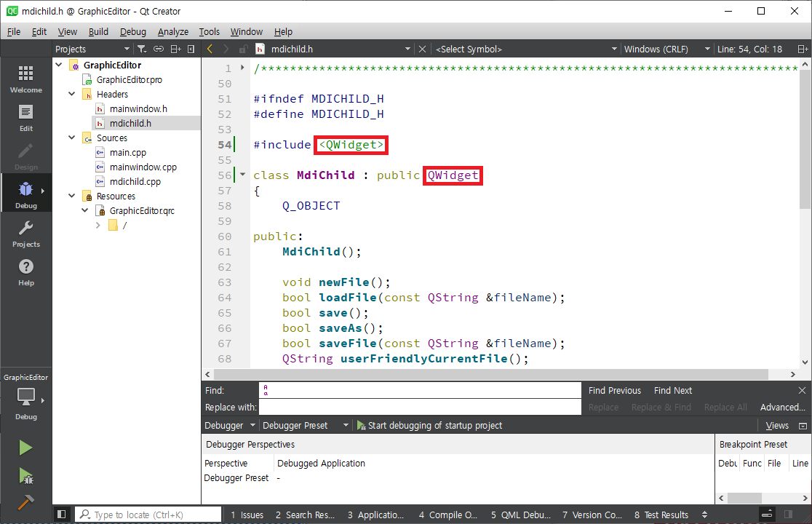Show the Test Results pane

[x=661, y=515]
